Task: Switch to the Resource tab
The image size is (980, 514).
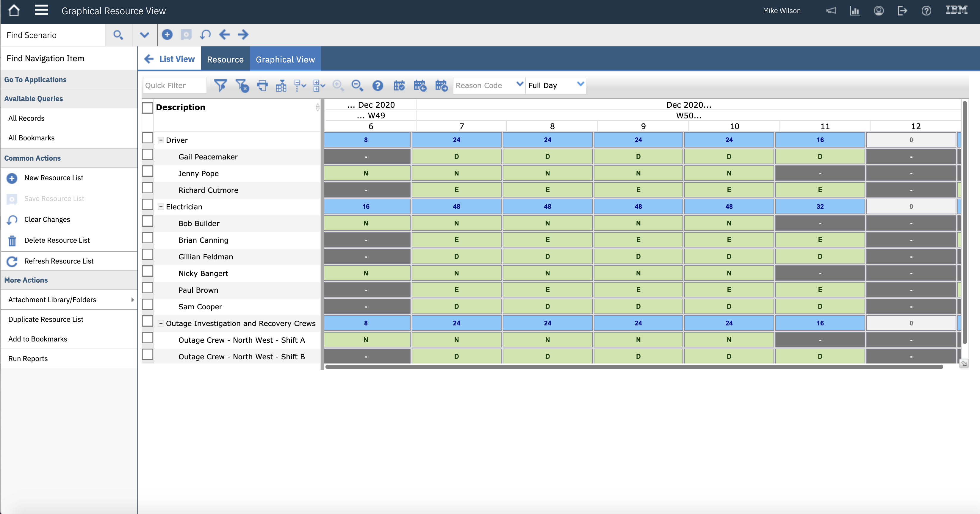Action: pyautogui.click(x=225, y=59)
